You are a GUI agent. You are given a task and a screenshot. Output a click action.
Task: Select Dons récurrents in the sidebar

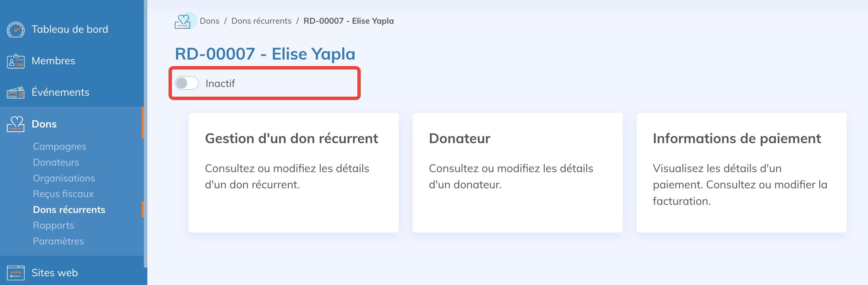[69, 210]
